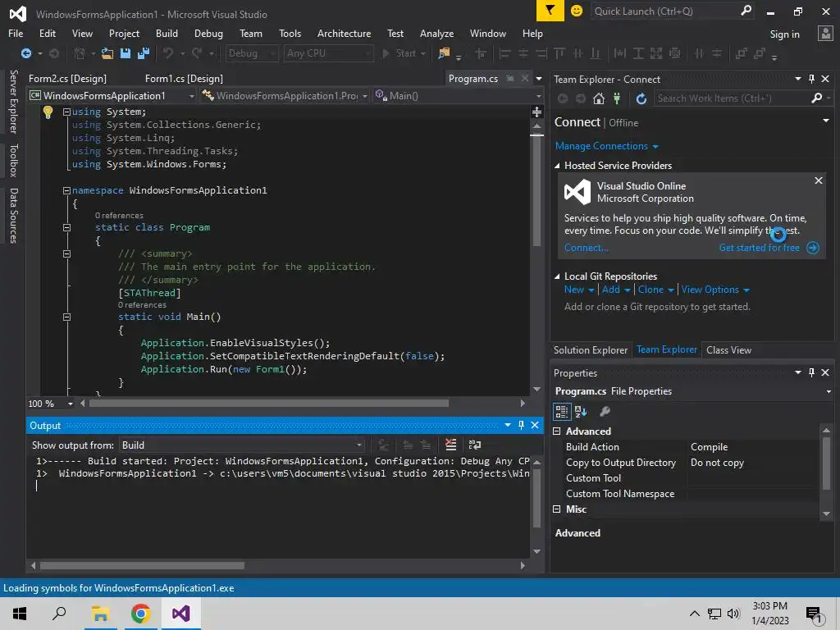The height and width of the screenshot is (630, 840).
Task: Click the Save All icon in toolbar
Action: coord(143,53)
